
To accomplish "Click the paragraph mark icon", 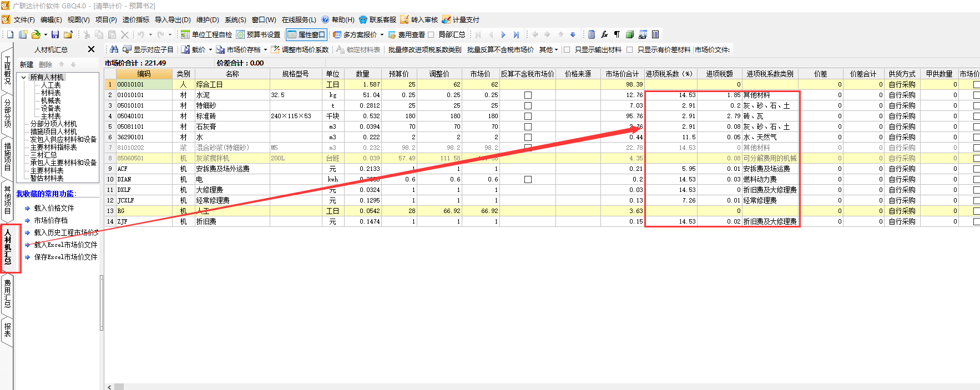I will tap(617, 34).
